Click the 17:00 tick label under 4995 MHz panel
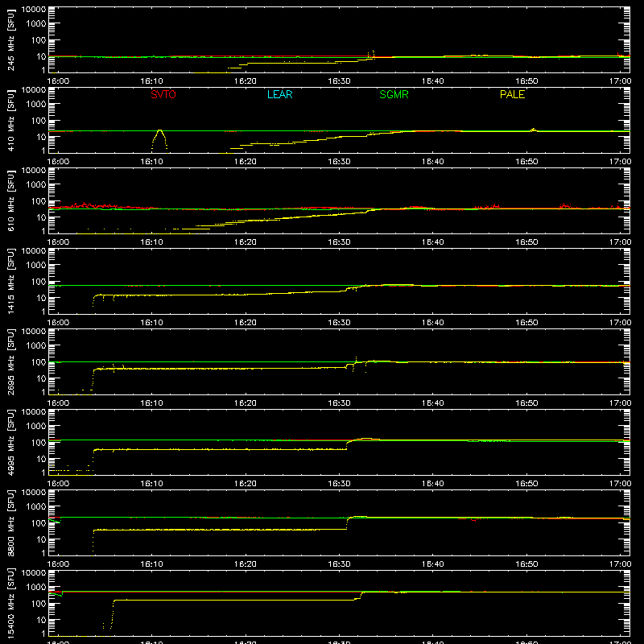Viewport: 644px width, 644px height. tap(620, 484)
